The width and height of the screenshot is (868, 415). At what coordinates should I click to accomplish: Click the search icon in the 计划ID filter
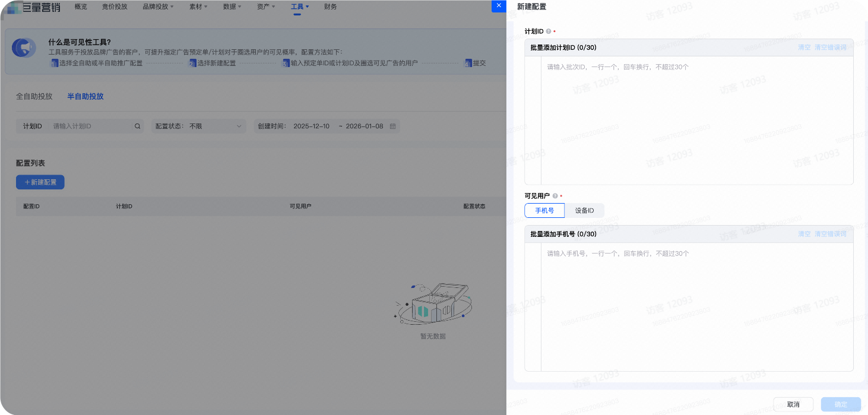(x=137, y=126)
